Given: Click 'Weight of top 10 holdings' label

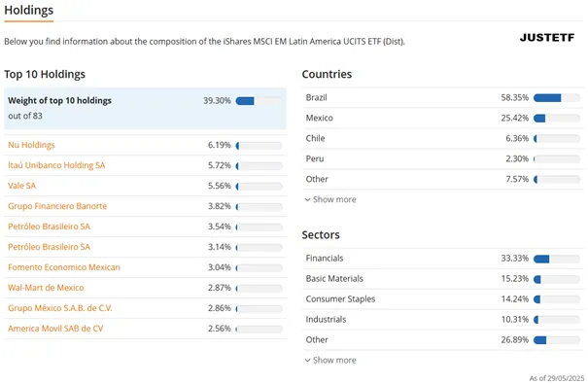Looking at the screenshot, I should point(59,100).
